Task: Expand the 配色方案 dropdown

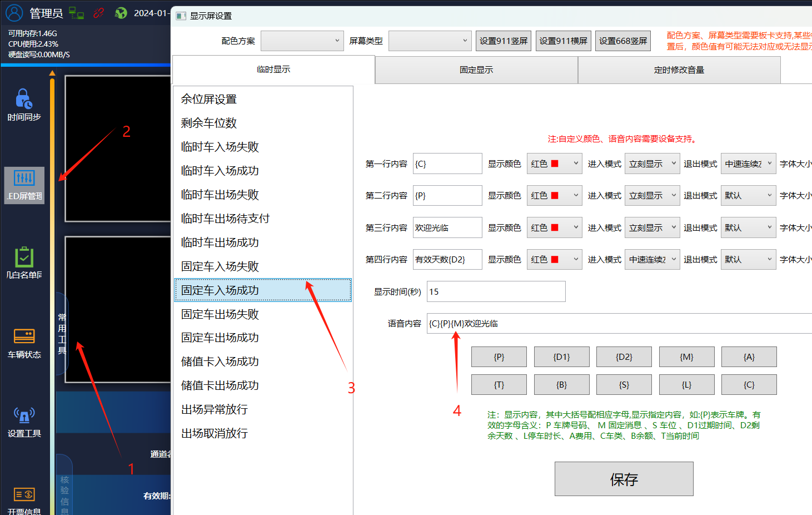Action: click(x=302, y=41)
